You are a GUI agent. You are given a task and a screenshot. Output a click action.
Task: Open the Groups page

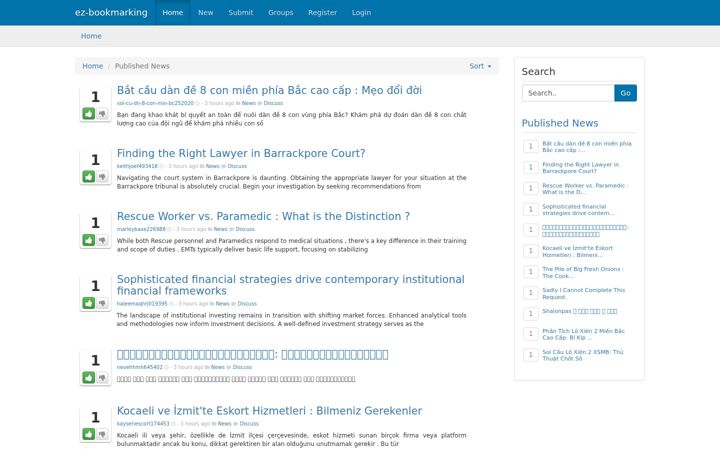tap(281, 12)
